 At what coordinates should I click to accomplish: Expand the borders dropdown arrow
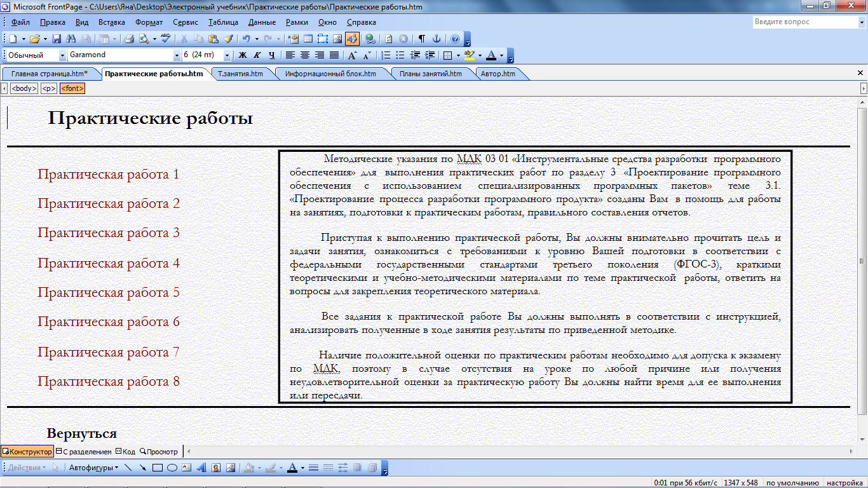pyautogui.click(x=458, y=55)
